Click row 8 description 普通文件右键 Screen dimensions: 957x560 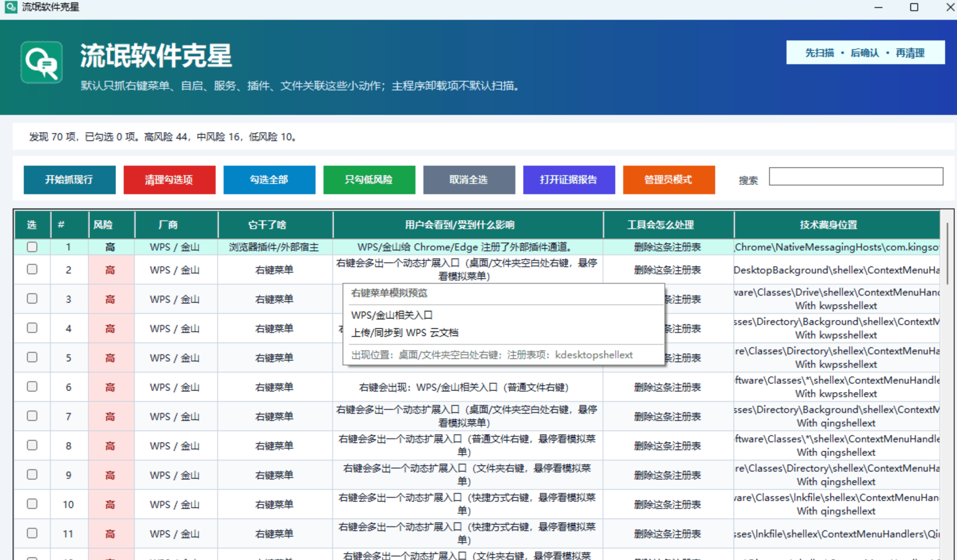pos(467,445)
